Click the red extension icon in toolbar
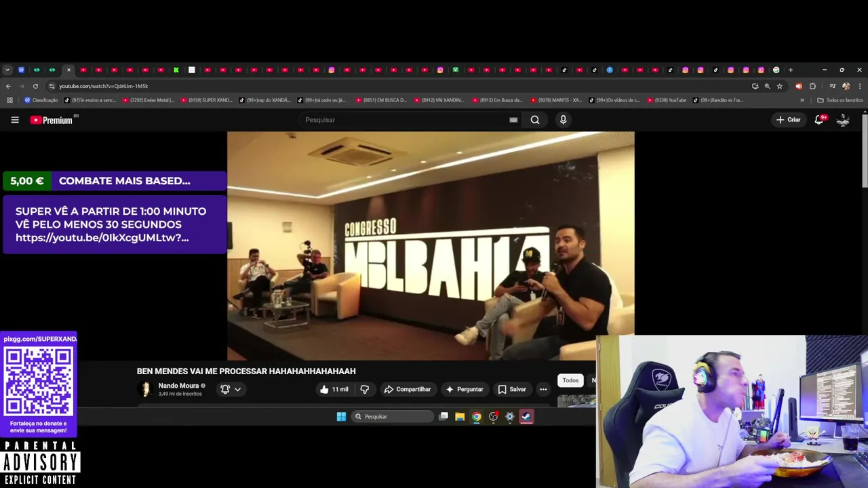 tap(798, 86)
